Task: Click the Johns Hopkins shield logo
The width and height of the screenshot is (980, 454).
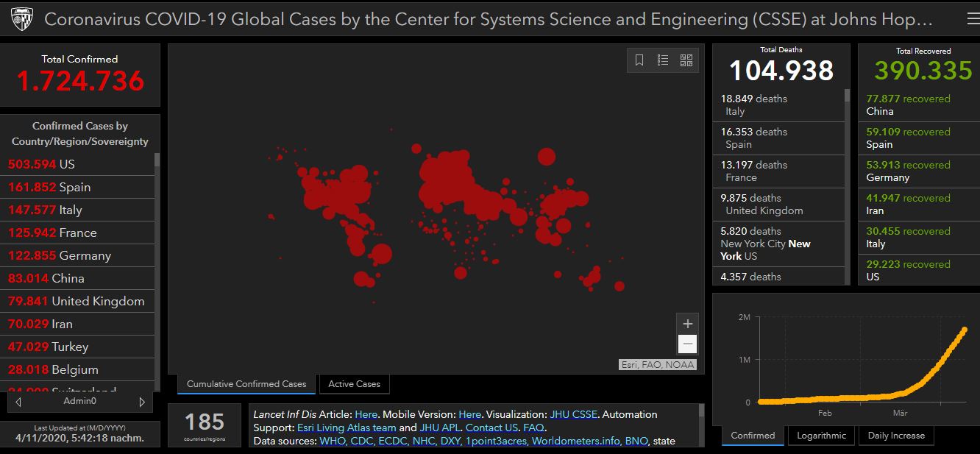Action: coord(22,20)
